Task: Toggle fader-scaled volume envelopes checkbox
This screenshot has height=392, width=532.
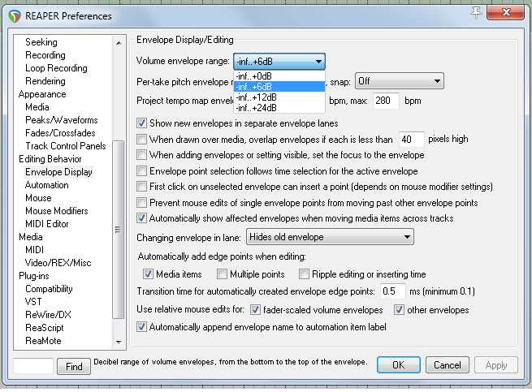Action: pyautogui.click(x=255, y=309)
